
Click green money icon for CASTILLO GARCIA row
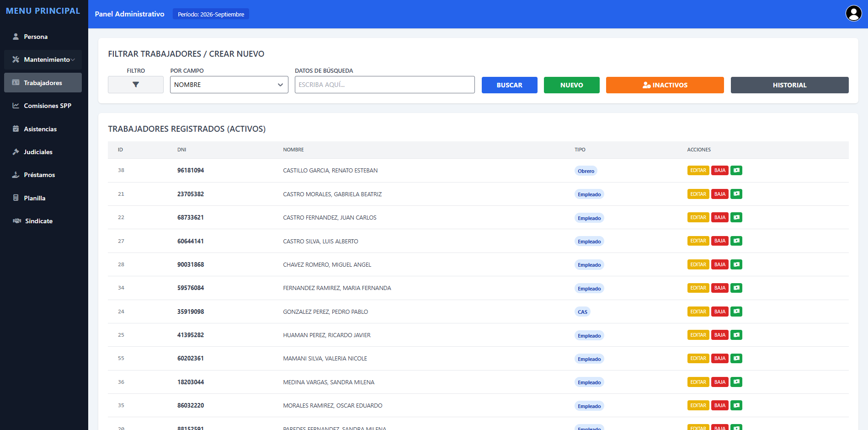pyautogui.click(x=736, y=170)
